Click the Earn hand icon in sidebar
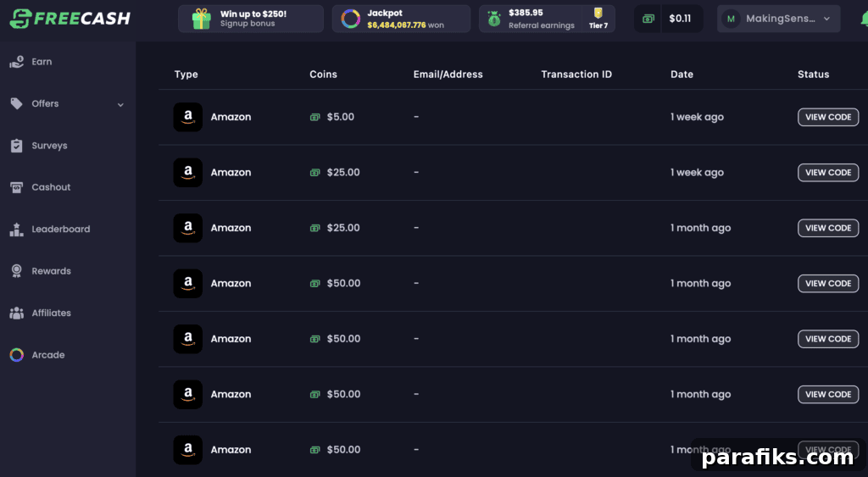This screenshot has width=868, height=477. [x=17, y=62]
